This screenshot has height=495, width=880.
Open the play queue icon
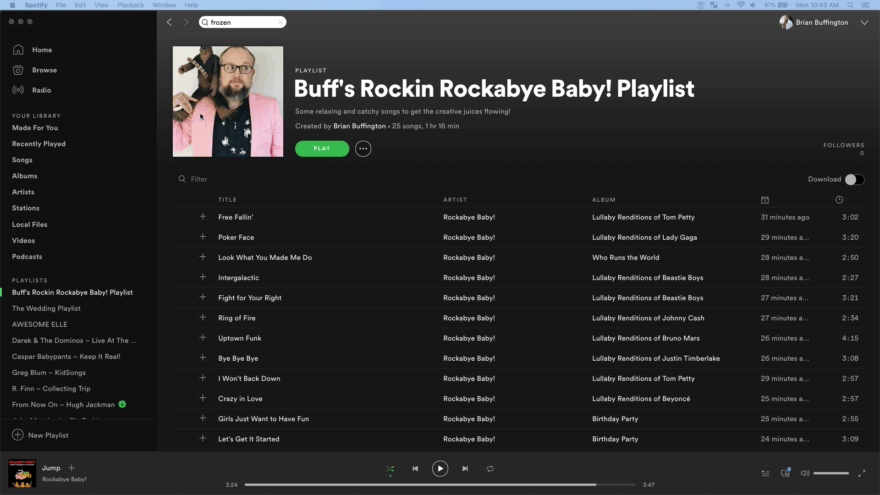[x=766, y=473]
